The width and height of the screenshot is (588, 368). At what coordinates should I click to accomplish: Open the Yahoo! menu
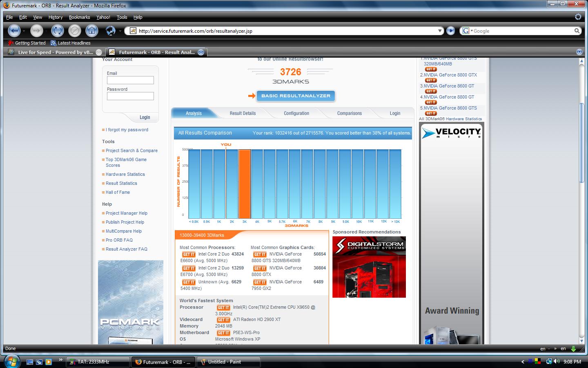[103, 17]
